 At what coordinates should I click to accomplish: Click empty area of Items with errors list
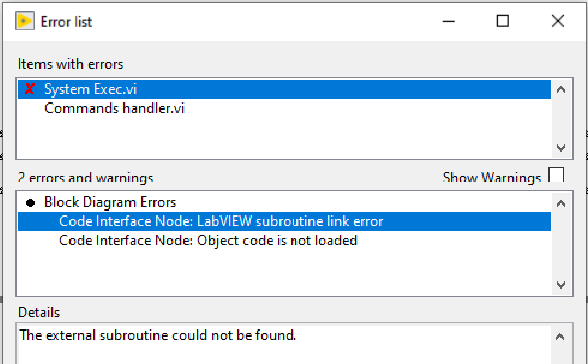(285, 137)
